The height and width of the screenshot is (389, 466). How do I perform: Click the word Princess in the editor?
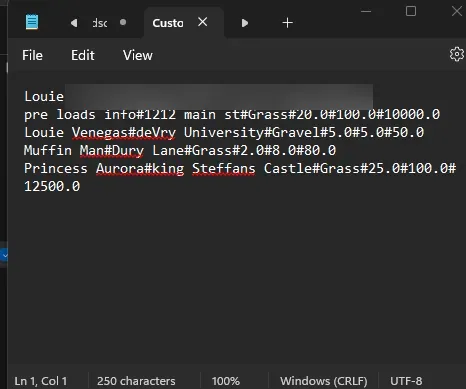pyautogui.click(x=56, y=168)
